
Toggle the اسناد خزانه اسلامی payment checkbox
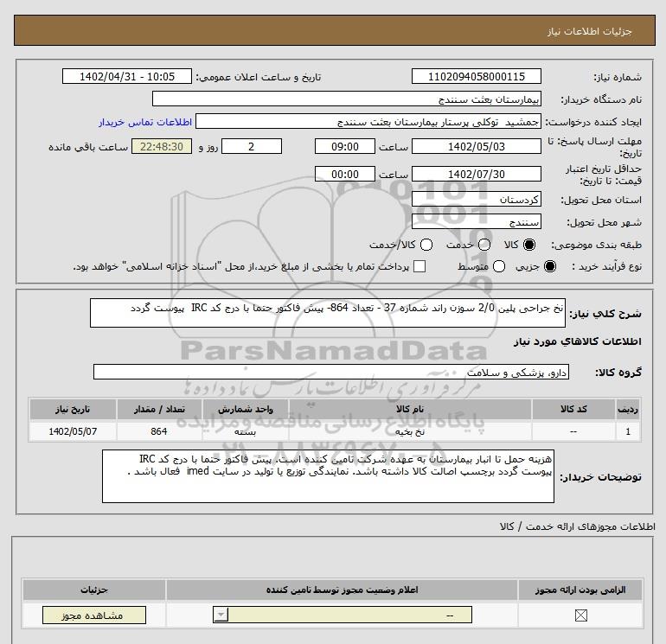click(x=419, y=266)
